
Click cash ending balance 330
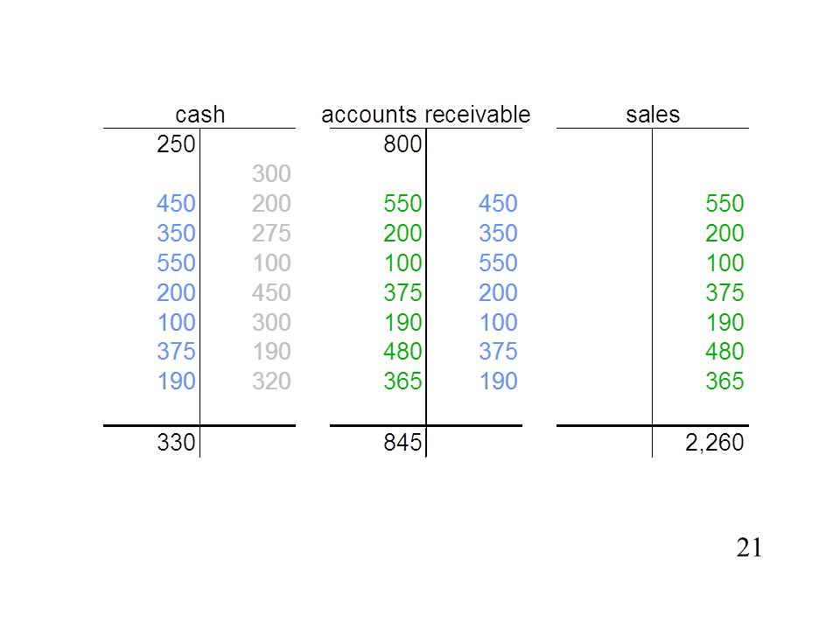(176, 443)
